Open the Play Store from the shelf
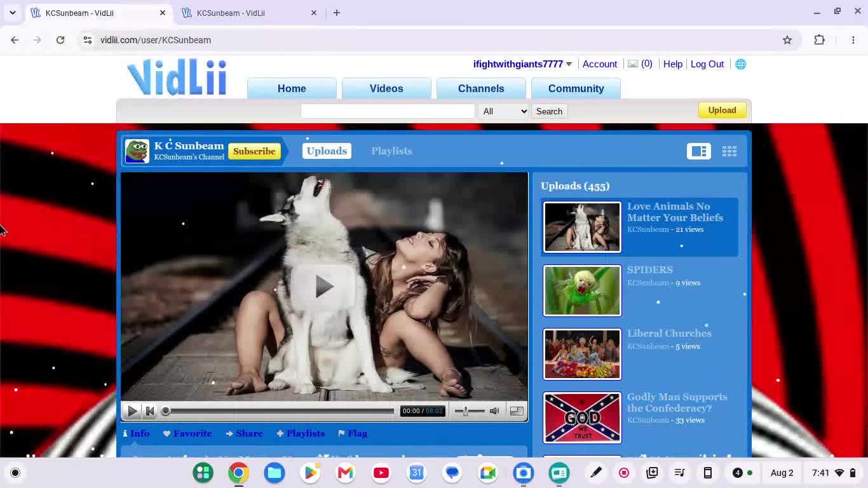 click(310, 473)
